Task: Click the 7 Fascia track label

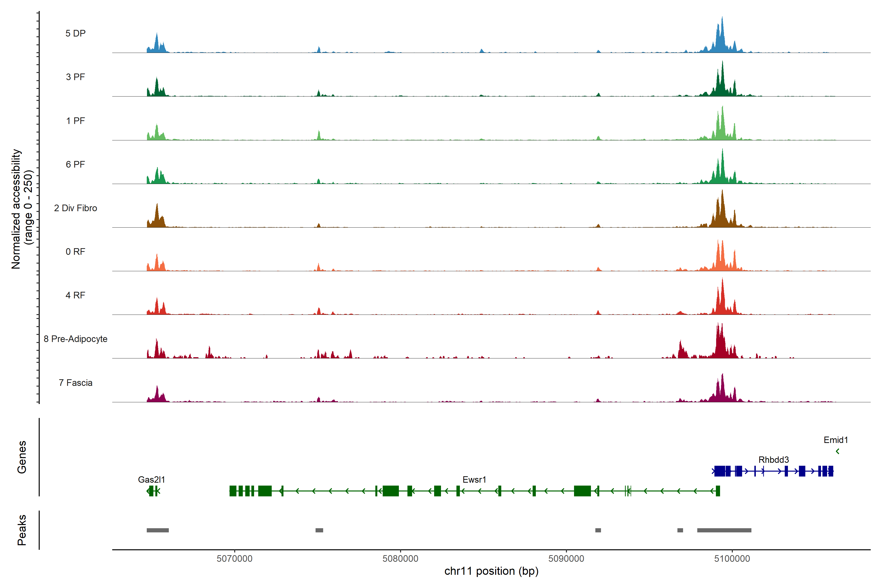Action: tap(75, 382)
